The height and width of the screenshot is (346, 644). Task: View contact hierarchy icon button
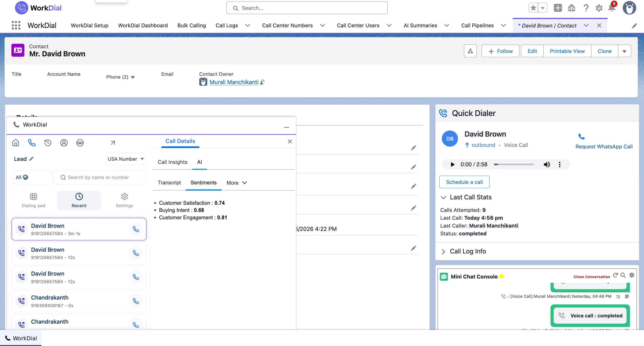point(470,51)
